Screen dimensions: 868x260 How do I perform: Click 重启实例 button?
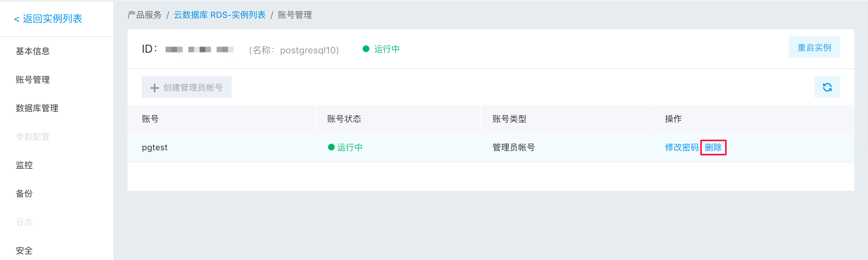click(x=814, y=47)
